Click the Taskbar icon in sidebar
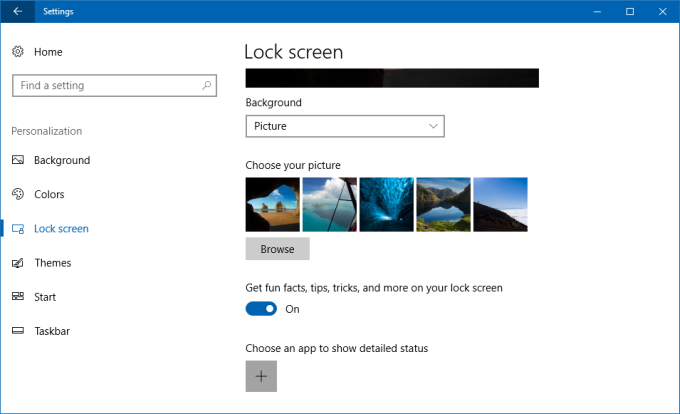This screenshot has width=680, height=414. click(18, 331)
